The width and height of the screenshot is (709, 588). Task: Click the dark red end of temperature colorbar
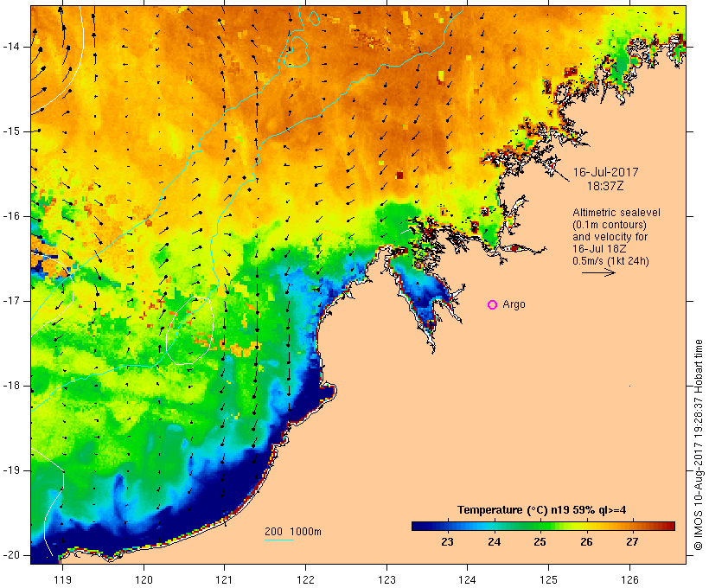670,526
